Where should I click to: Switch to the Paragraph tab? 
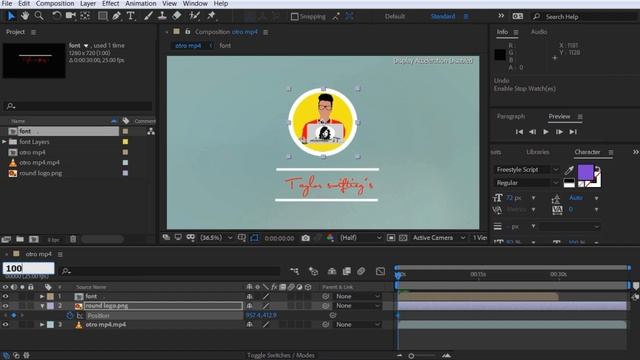pyautogui.click(x=511, y=117)
